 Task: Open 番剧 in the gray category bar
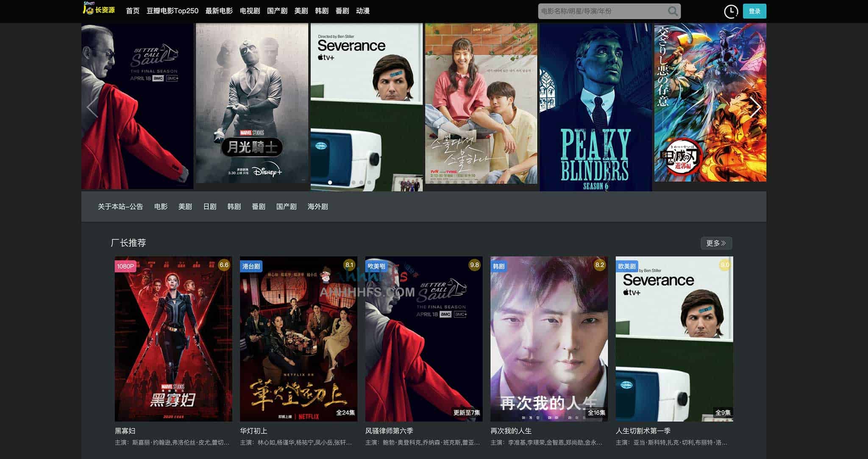pos(259,206)
